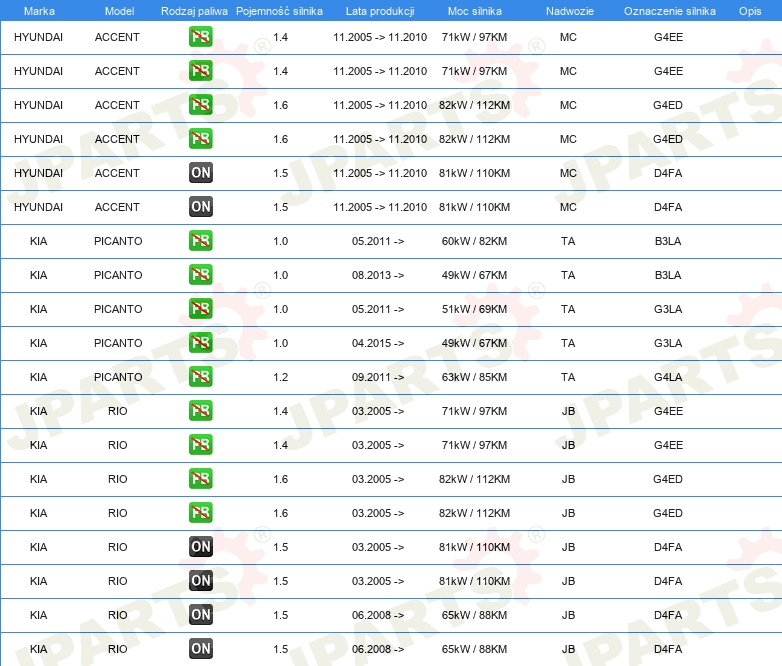The image size is (782, 666).
Task: Click petrol icon in upper Hyundai Accent G4EE row
Action: tap(200, 36)
